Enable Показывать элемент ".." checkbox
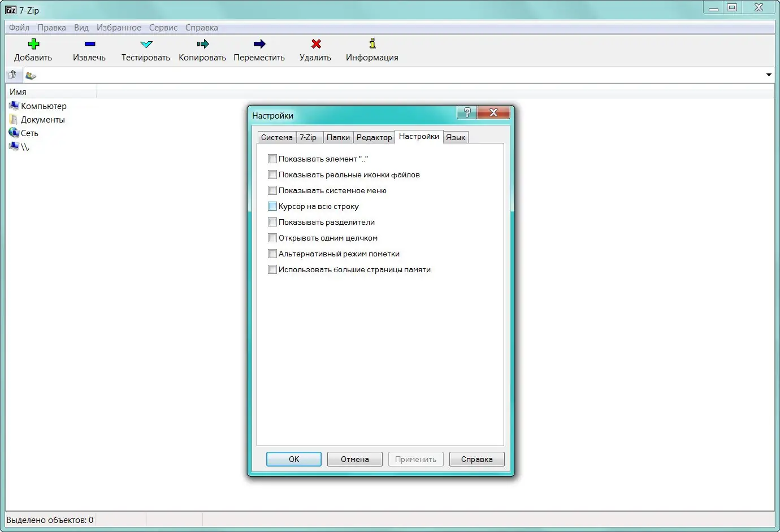This screenshot has width=780, height=532. pyautogui.click(x=272, y=159)
